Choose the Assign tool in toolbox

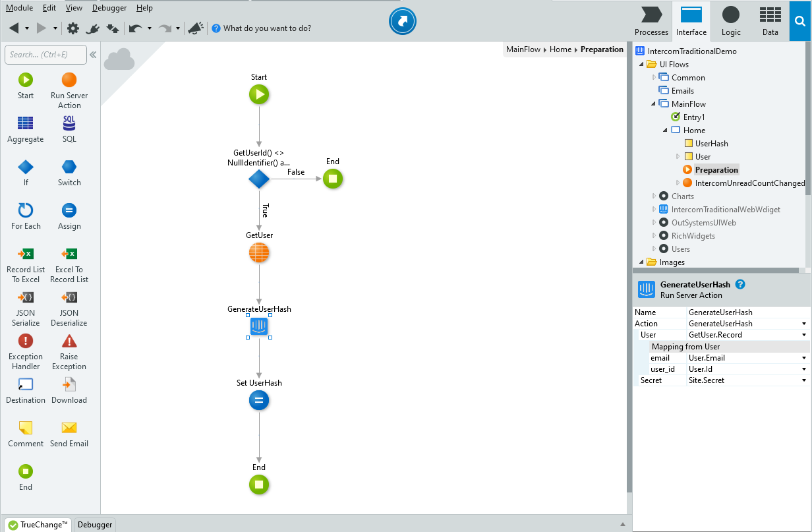click(69, 217)
